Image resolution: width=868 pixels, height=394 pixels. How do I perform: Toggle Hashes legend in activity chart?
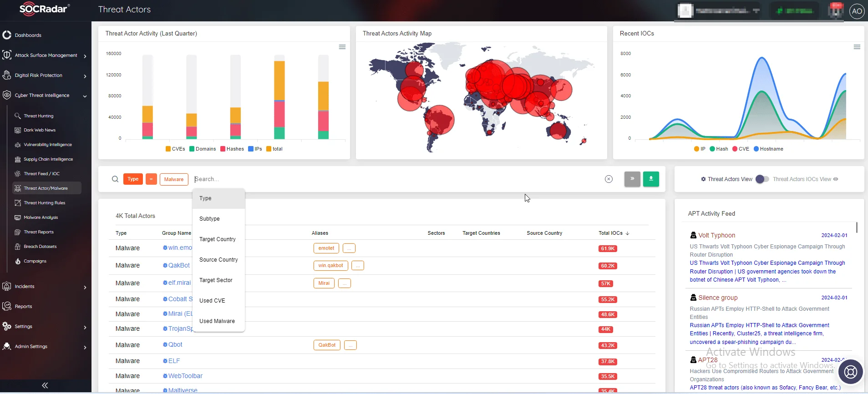pyautogui.click(x=232, y=149)
